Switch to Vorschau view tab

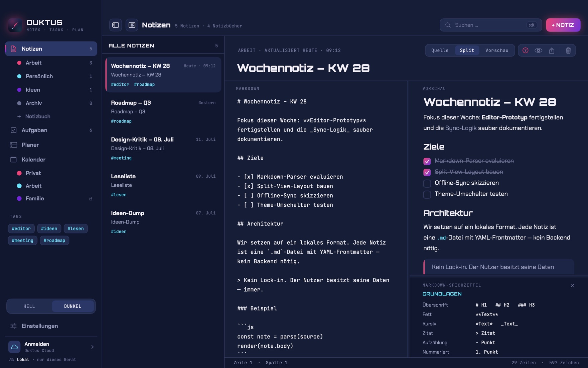click(497, 51)
